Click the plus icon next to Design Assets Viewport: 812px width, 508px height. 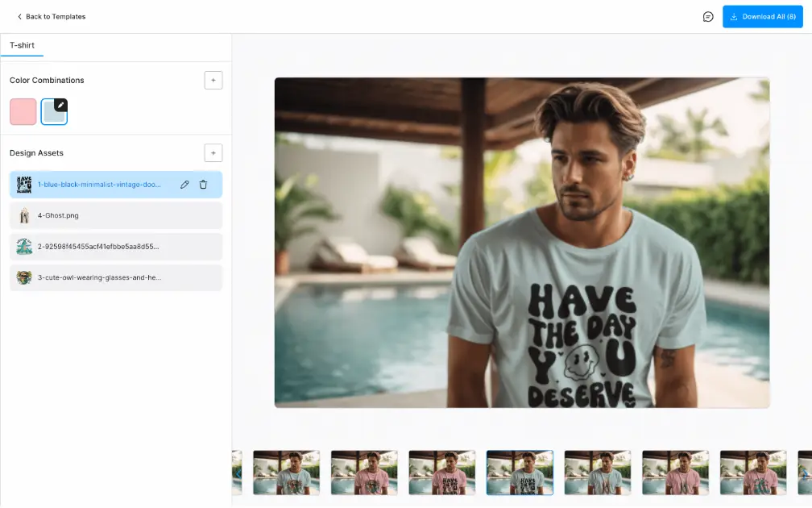(213, 152)
